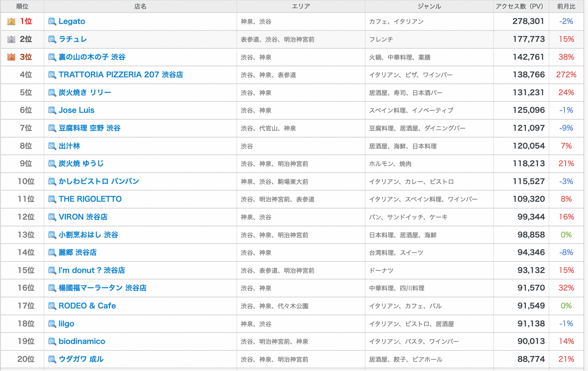588x371 pixels.
Task: Open the Jose Luis link
Action: tap(77, 110)
